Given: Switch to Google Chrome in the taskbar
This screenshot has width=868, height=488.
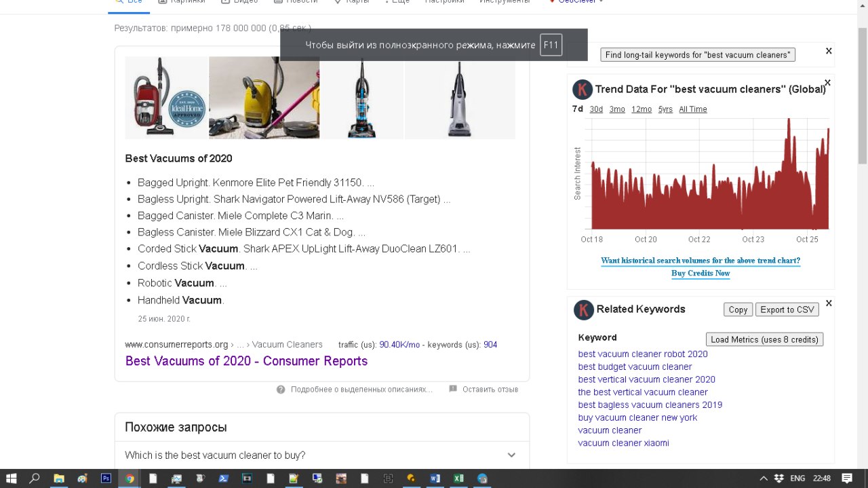Looking at the screenshot, I should 130,478.
